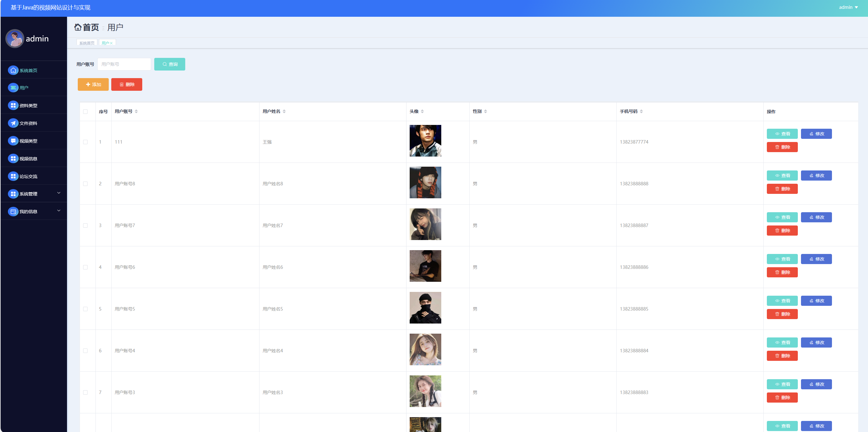The height and width of the screenshot is (432, 868).
Task: Open the admin dropdown in top-right
Action: 848,7
